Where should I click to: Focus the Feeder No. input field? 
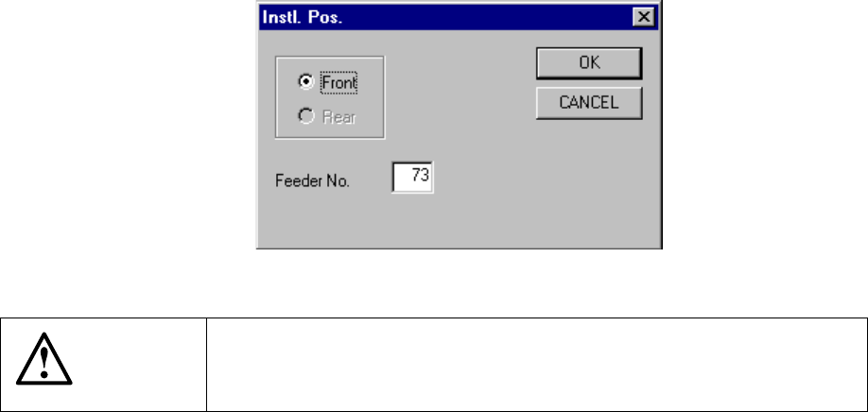(412, 177)
